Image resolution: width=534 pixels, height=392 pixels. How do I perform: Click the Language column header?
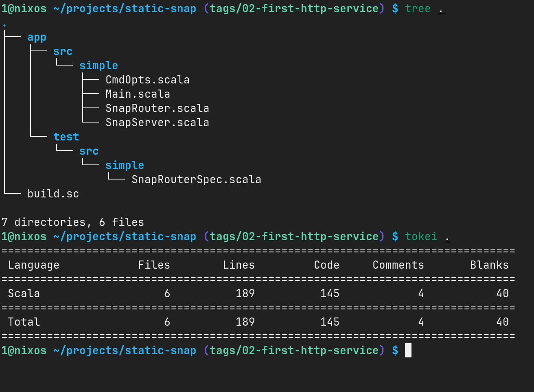(34, 265)
